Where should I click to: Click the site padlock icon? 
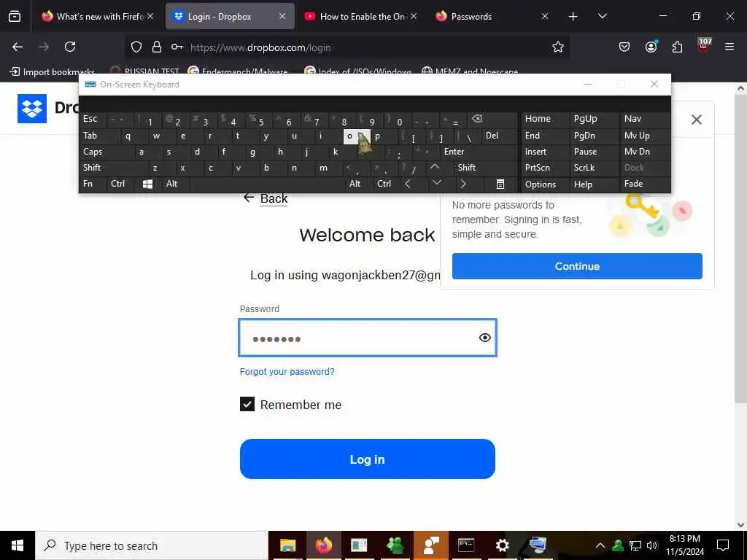click(x=157, y=47)
